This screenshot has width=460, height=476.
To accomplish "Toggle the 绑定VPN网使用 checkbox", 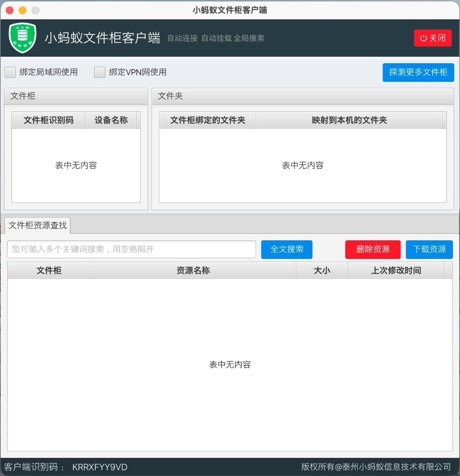I will (x=99, y=72).
